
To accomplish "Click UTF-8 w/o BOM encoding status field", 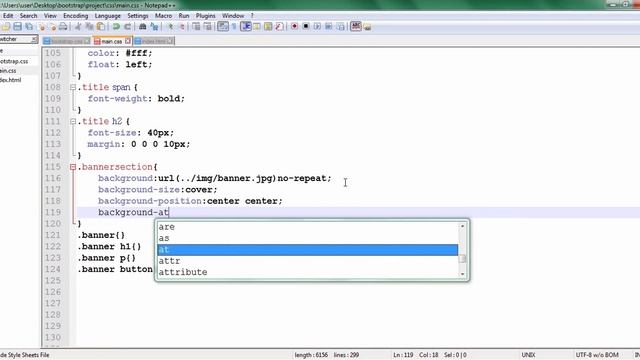I will point(597,355).
